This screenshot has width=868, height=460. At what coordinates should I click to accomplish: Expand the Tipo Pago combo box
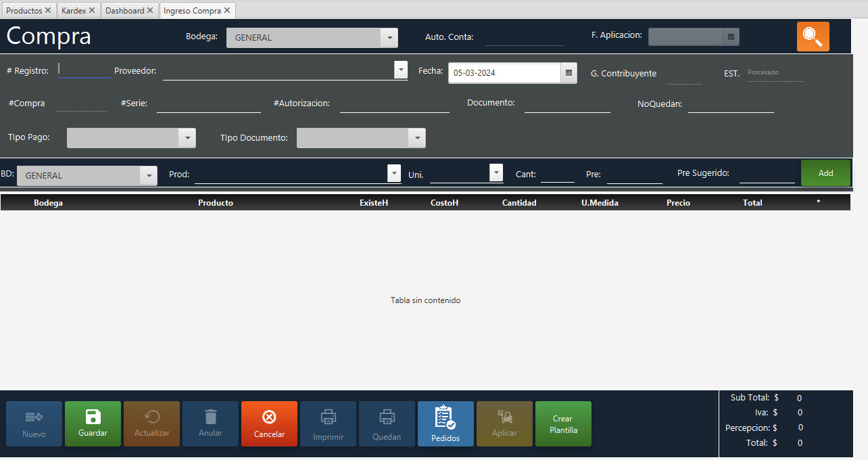point(187,138)
